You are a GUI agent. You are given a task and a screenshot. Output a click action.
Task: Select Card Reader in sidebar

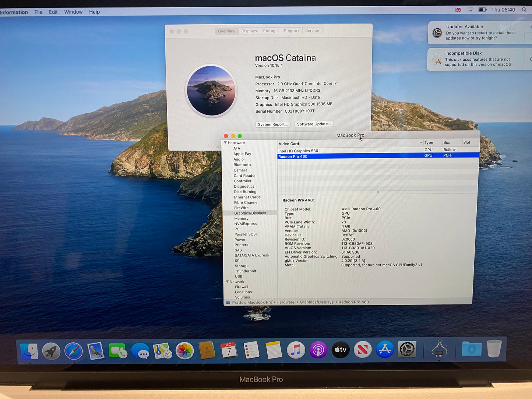pyautogui.click(x=244, y=176)
